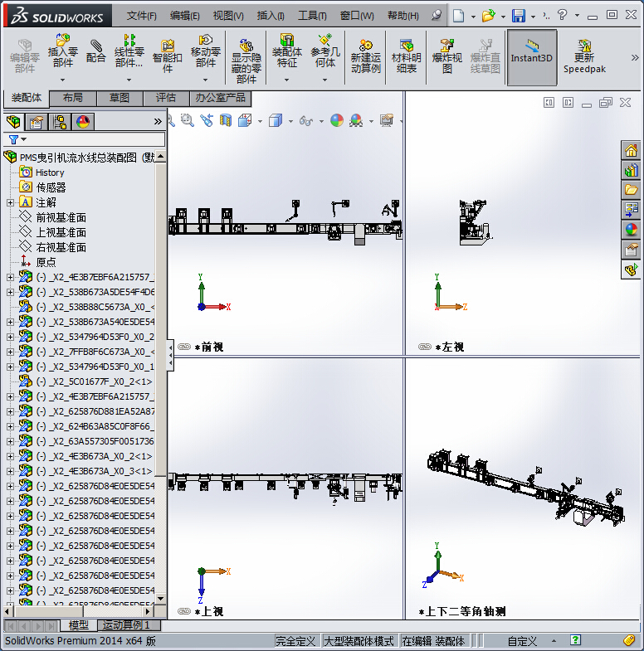
Task: Click feature tree horizontal scrollbar right arrow
Action: pyautogui.click(x=148, y=611)
